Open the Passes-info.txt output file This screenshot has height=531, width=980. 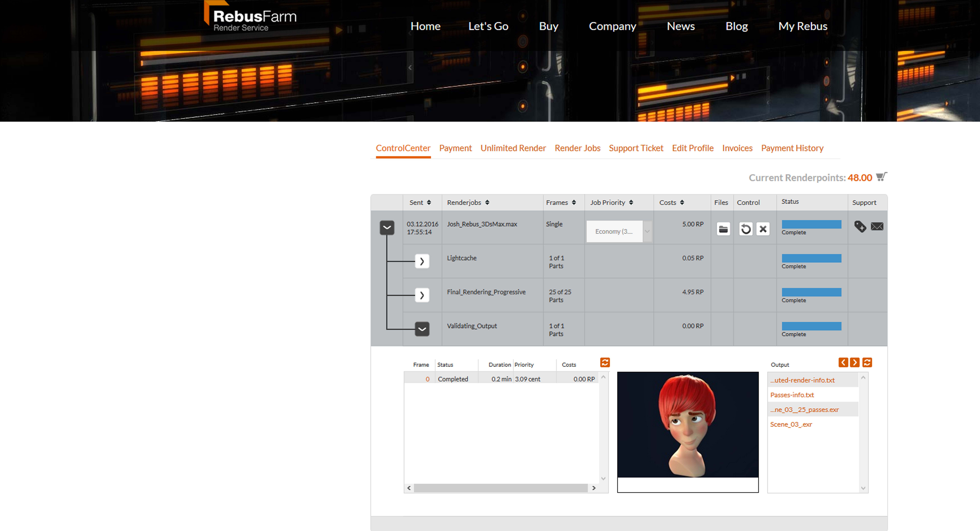(x=792, y=395)
